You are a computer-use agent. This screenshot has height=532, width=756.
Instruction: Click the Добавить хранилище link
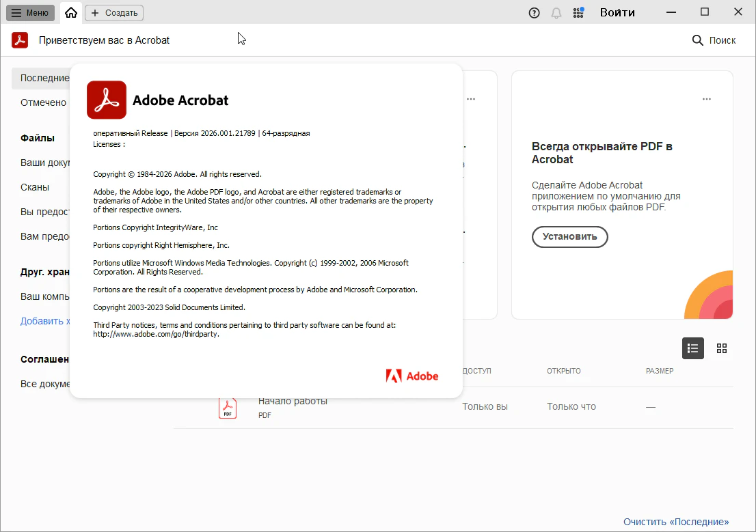pyautogui.click(x=45, y=321)
